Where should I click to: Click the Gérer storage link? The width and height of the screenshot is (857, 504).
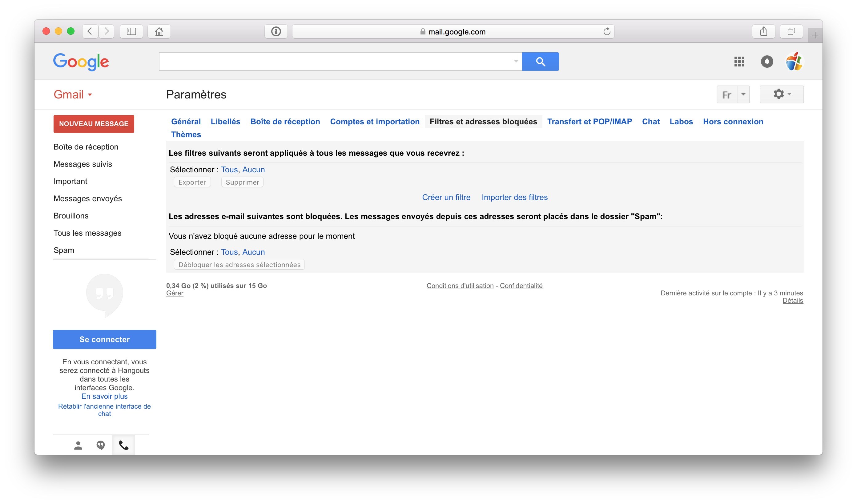pos(175,293)
